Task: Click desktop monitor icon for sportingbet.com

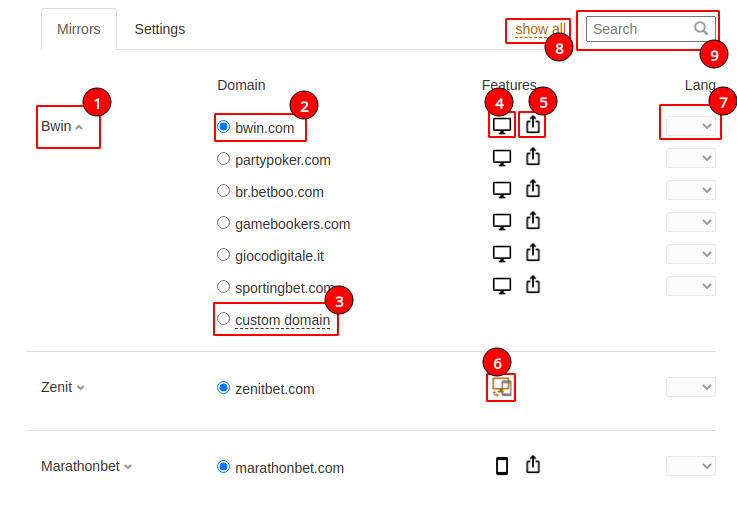Action: click(502, 286)
